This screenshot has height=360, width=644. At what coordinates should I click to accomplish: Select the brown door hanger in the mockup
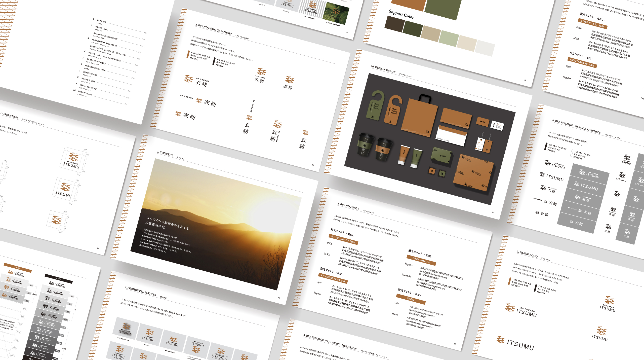point(393,110)
